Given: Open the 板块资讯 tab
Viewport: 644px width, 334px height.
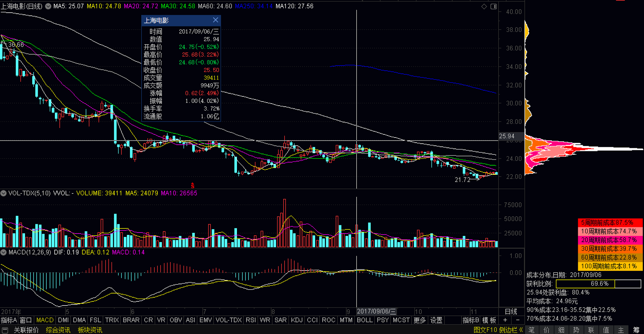Looking at the screenshot, I should click(90, 330).
